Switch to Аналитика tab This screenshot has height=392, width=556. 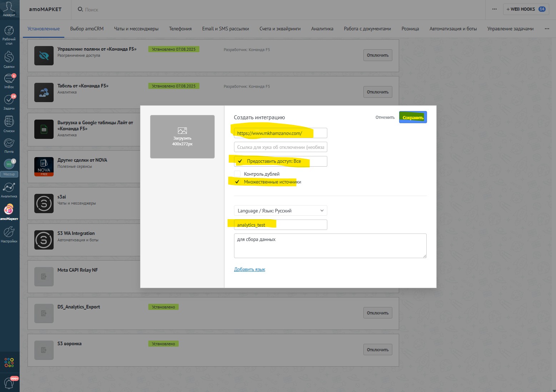322,29
